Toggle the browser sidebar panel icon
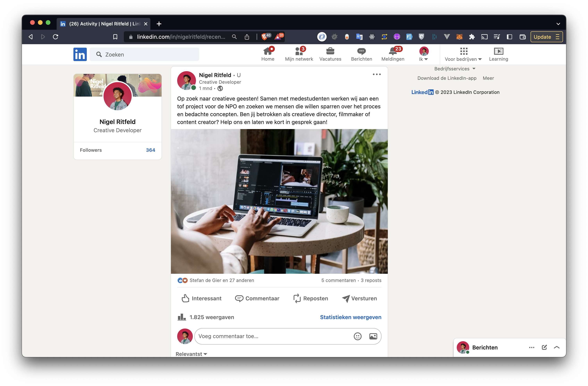 click(509, 37)
